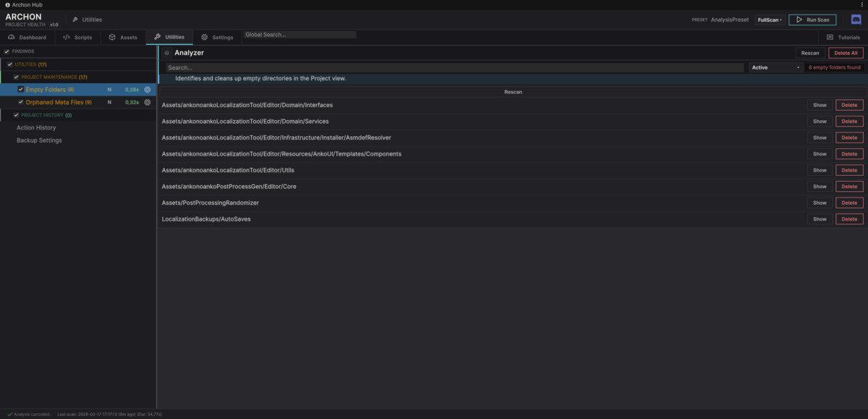
Task: Focus the Global Search field
Action: (299, 35)
